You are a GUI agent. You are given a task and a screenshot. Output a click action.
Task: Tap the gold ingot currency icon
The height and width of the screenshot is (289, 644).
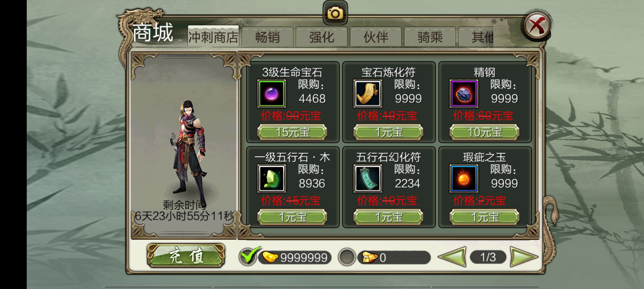click(x=270, y=257)
